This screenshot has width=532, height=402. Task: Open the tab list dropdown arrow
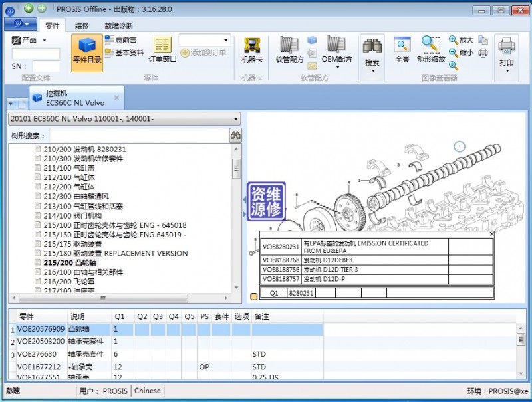11,103
